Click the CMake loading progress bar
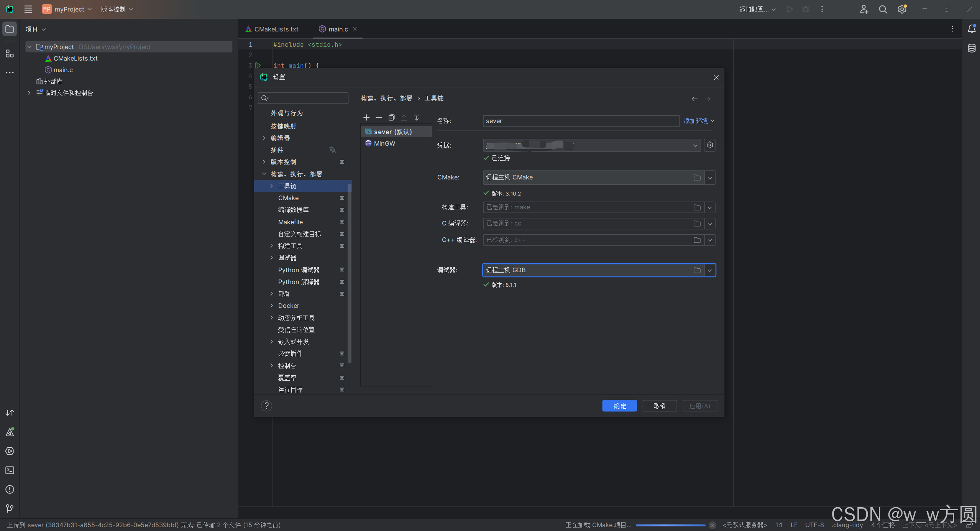The width and height of the screenshot is (980, 531). pos(670,525)
